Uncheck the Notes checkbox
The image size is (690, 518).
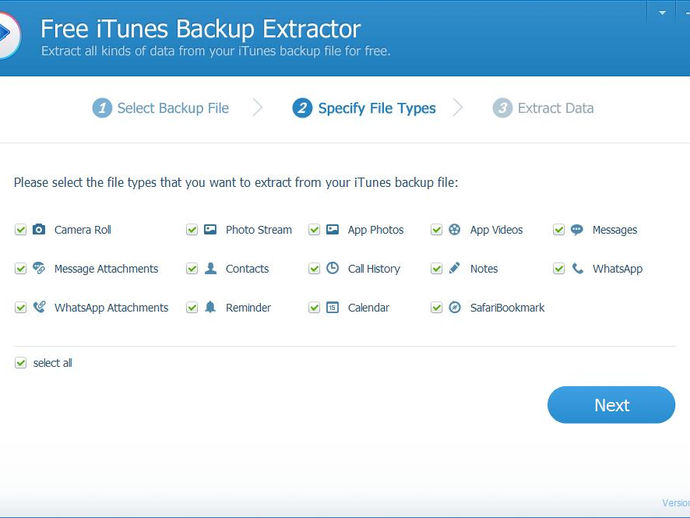[437, 268]
